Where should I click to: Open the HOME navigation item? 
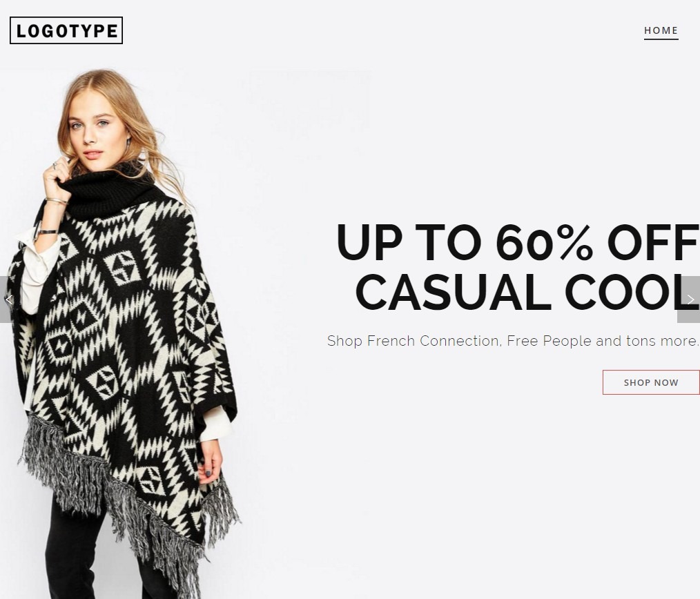tap(661, 30)
